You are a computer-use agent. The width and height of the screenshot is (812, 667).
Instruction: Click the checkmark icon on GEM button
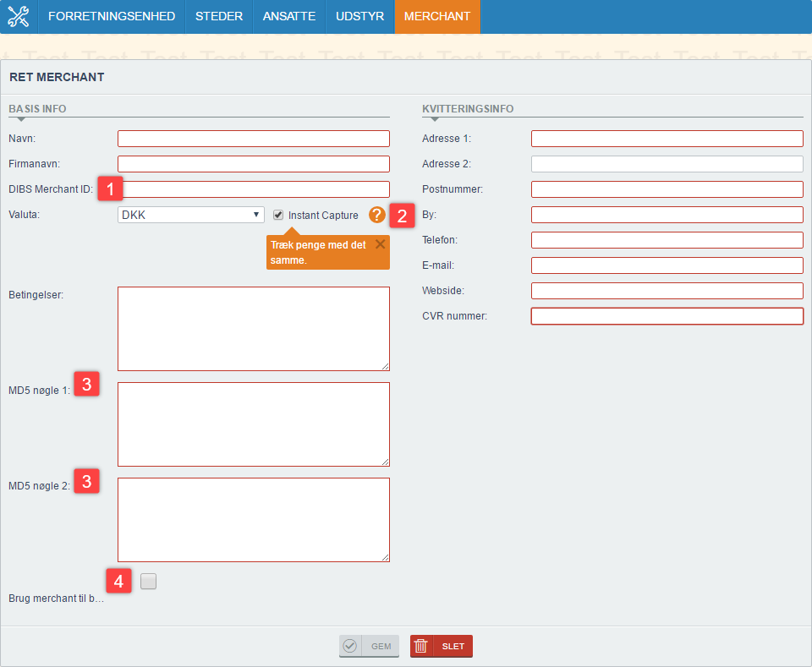pyautogui.click(x=350, y=646)
